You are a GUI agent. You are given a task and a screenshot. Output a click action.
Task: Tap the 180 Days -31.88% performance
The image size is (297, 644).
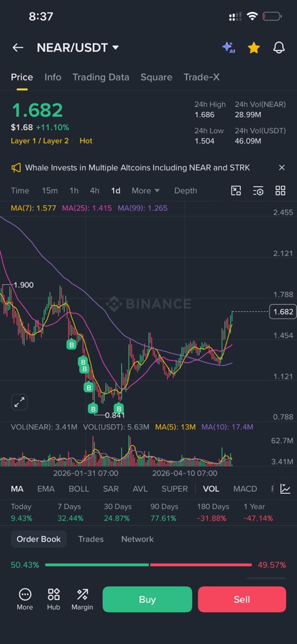point(212,513)
